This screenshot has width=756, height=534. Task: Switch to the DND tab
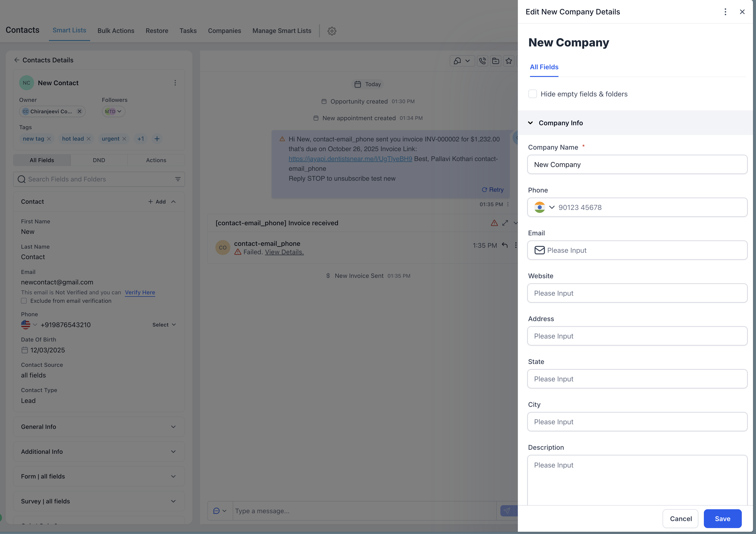(x=99, y=160)
